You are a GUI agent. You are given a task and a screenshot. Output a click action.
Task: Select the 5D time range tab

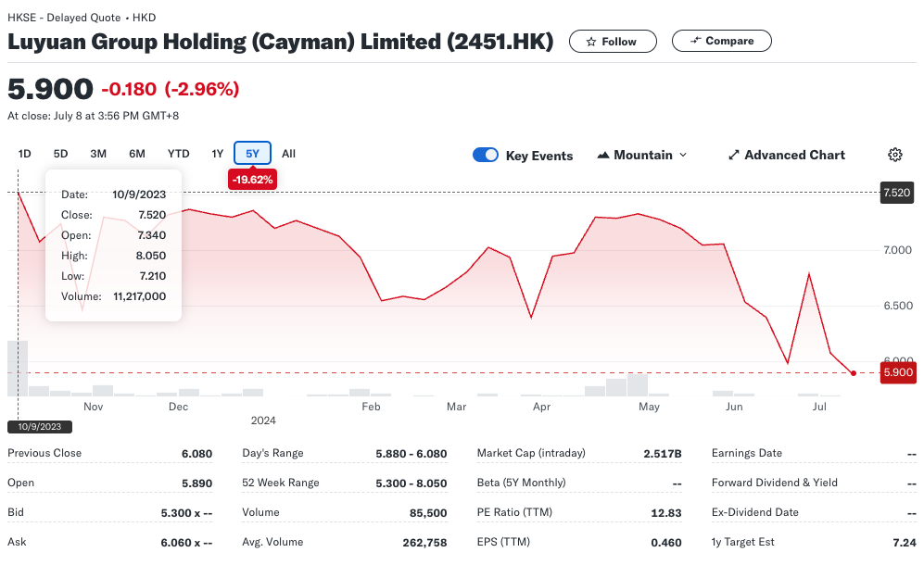(60, 154)
